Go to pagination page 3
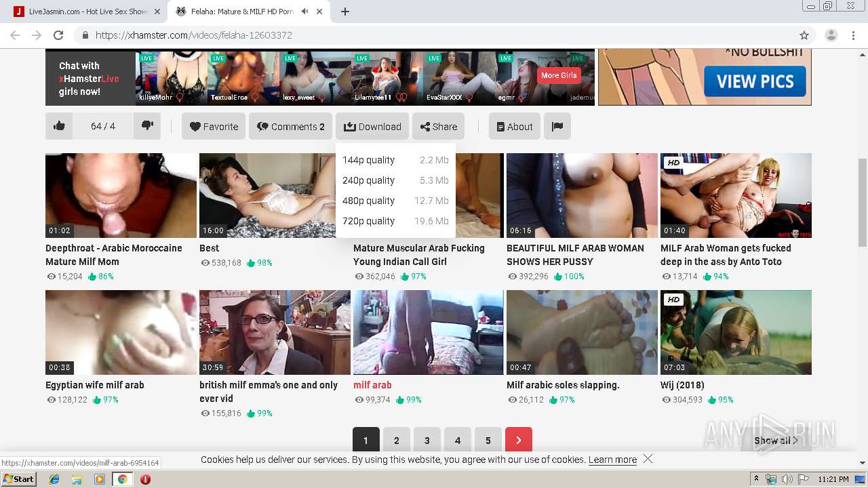This screenshot has width=868, height=488. click(427, 441)
